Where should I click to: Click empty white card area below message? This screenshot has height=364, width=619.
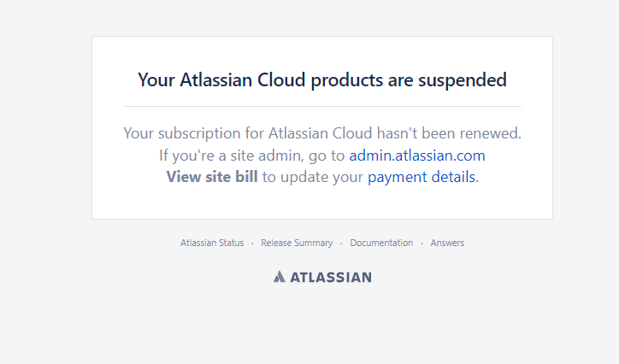322,202
